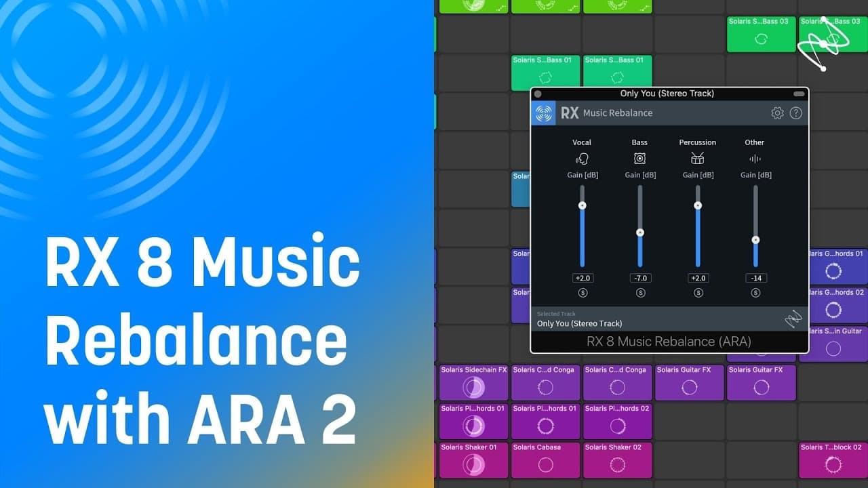Select the Bass speaker stem icon
Screen dimensions: 868x488
point(639,157)
